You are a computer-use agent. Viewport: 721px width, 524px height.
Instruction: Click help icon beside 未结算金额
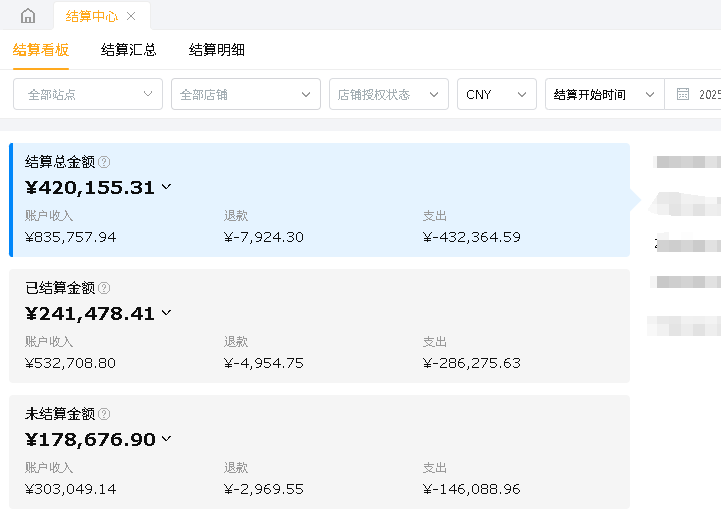[x=104, y=414]
